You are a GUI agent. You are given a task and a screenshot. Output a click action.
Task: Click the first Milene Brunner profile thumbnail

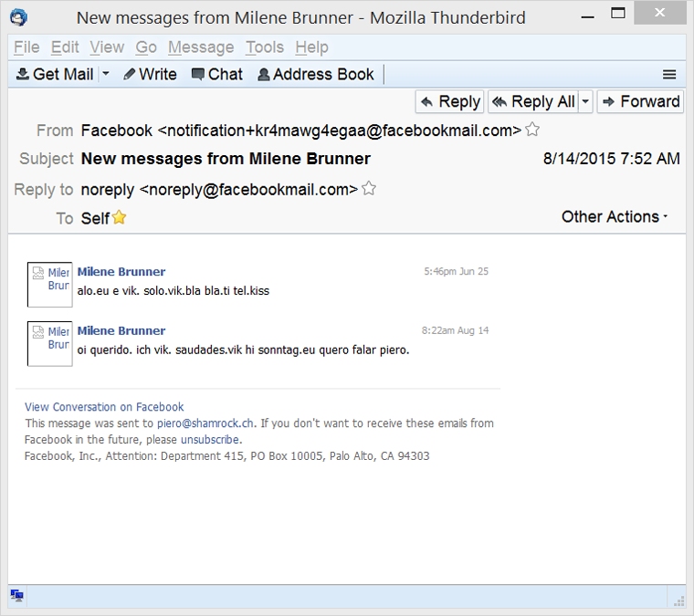49,284
